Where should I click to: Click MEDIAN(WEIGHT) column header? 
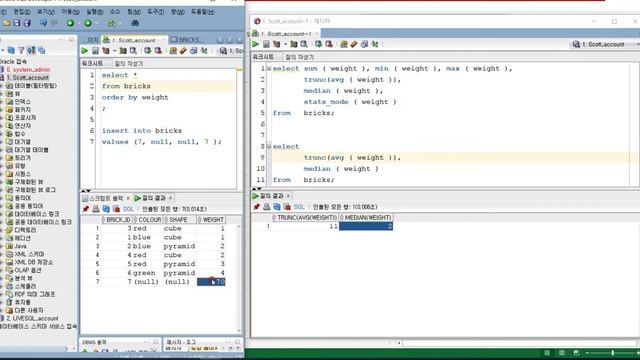(366, 218)
